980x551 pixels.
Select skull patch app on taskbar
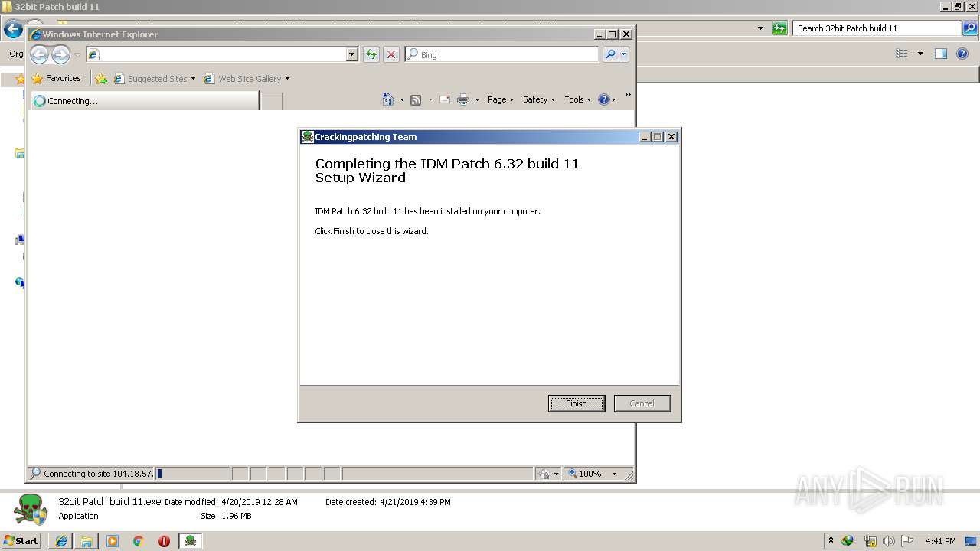[191, 541]
